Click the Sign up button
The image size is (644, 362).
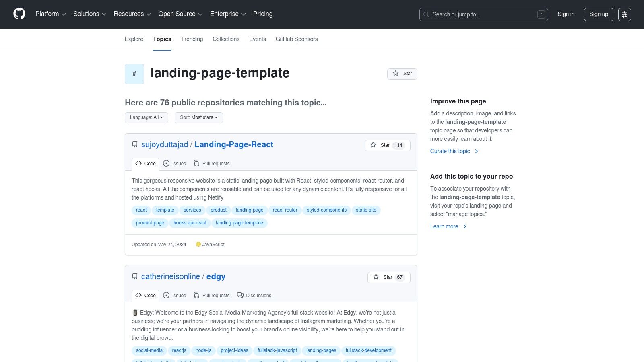pos(599,14)
